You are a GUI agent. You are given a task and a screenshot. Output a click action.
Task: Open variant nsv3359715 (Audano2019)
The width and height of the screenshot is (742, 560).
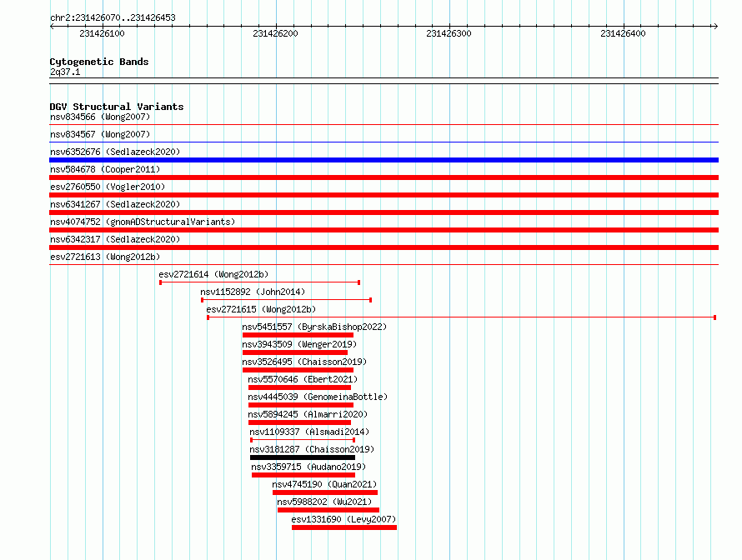tap(308, 467)
